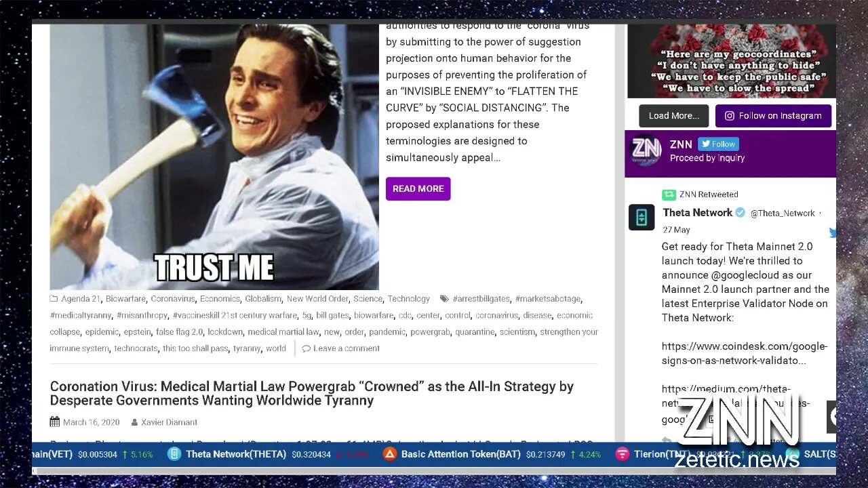This screenshot has height=488, width=868.
Task: Click the author user icon
Action: 134,422
